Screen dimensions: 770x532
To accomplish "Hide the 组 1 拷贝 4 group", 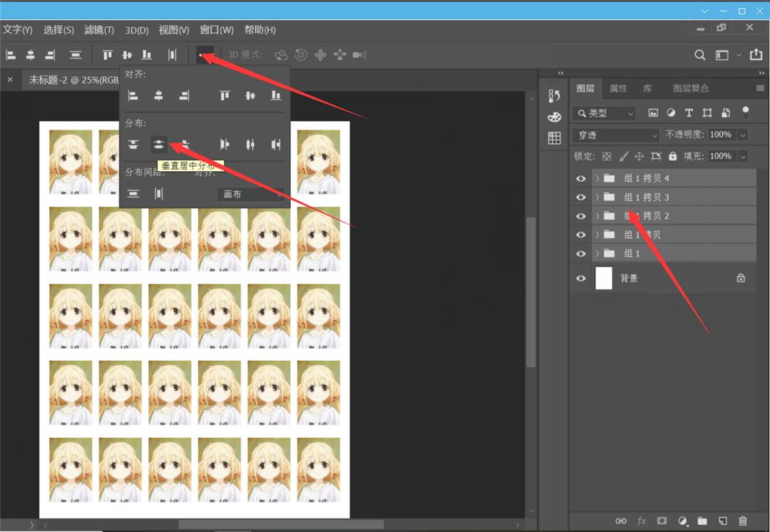I will [x=580, y=178].
